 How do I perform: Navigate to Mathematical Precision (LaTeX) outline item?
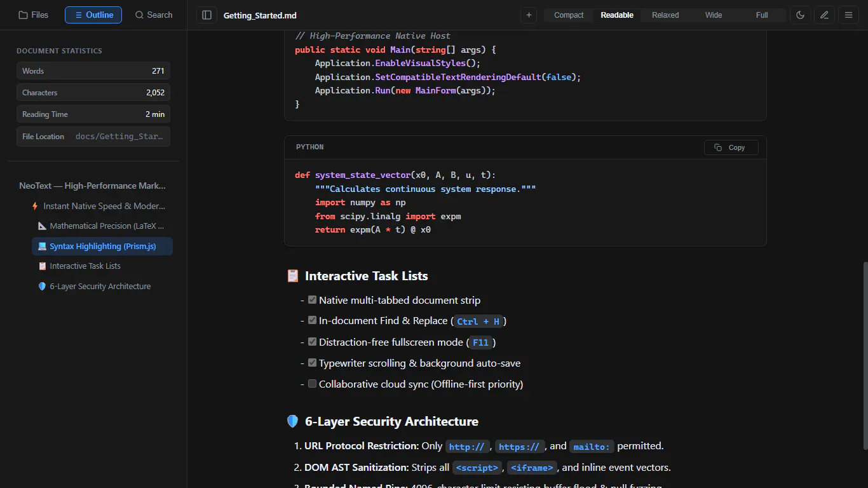102,226
